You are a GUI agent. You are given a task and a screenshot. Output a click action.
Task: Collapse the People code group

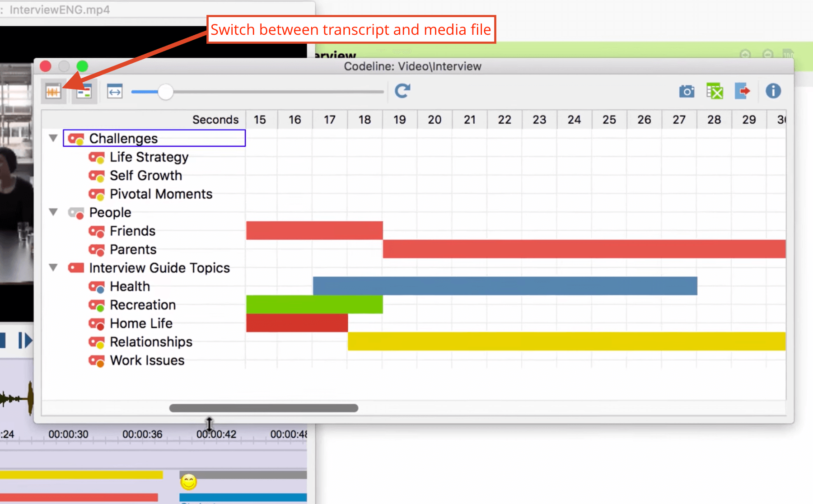tap(53, 212)
